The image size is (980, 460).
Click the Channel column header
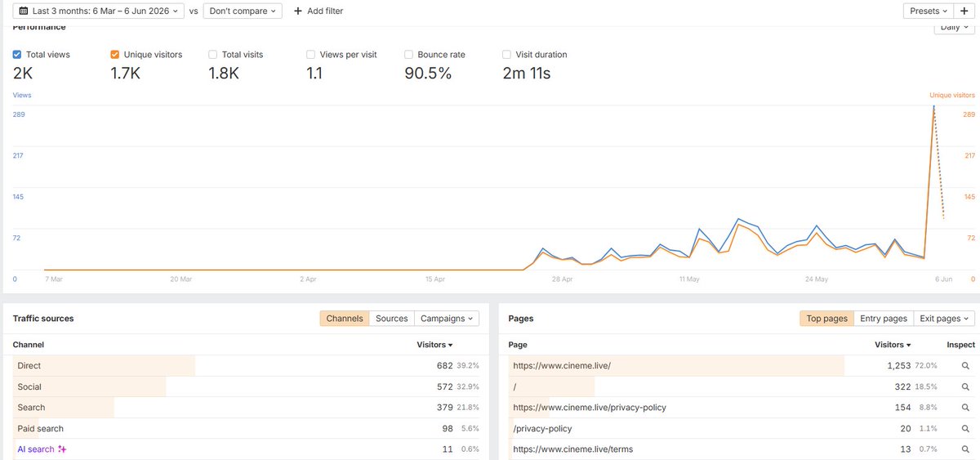click(29, 345)
